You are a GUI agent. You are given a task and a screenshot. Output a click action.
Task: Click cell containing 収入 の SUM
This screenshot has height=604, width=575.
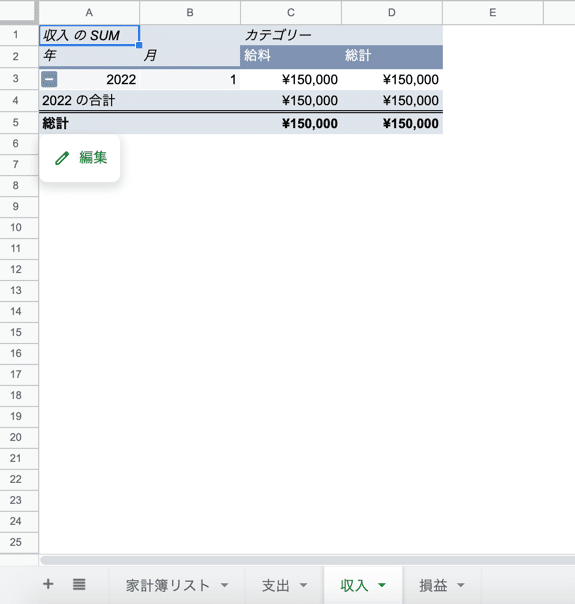point(89,35)
